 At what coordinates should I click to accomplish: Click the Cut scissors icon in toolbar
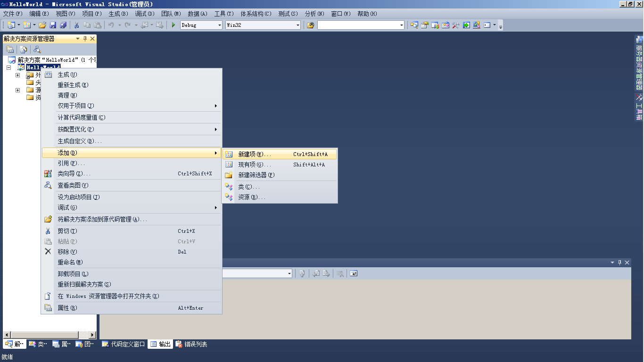tap(76, 25)
